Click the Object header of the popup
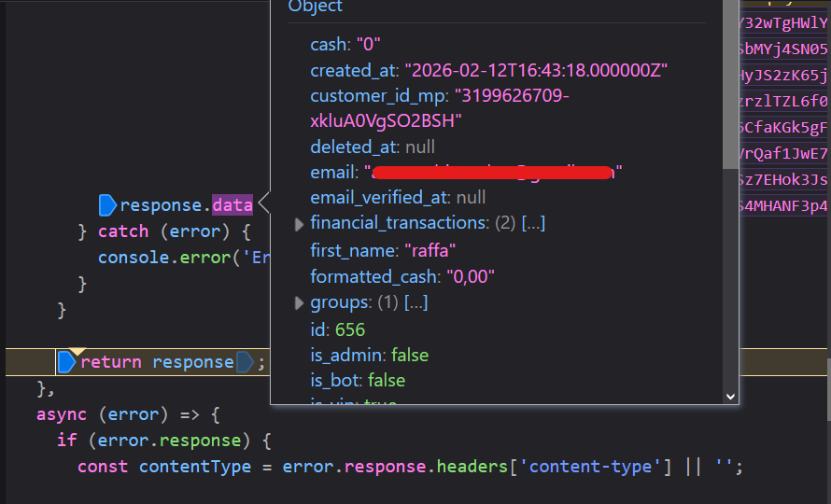Screen dimensions: 831x504 coord(316,7)
